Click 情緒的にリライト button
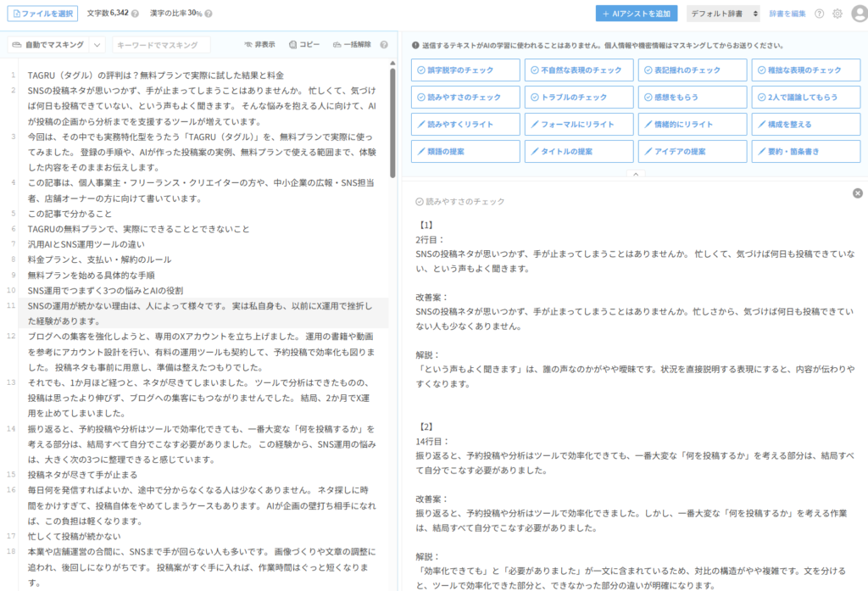 tap(693, 124)
